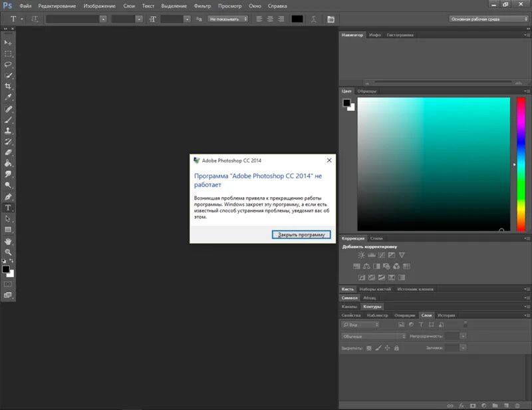Screen dimensions: 532x410
Task: Select the Paint Bucket tool
Action: (8, 163)
